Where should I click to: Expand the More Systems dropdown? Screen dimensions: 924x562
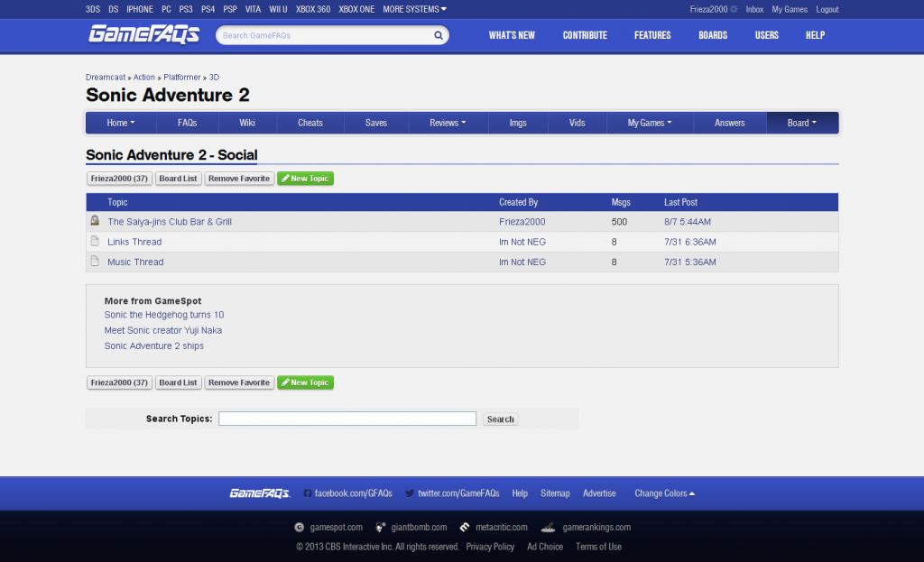click(x=414, y=9)
